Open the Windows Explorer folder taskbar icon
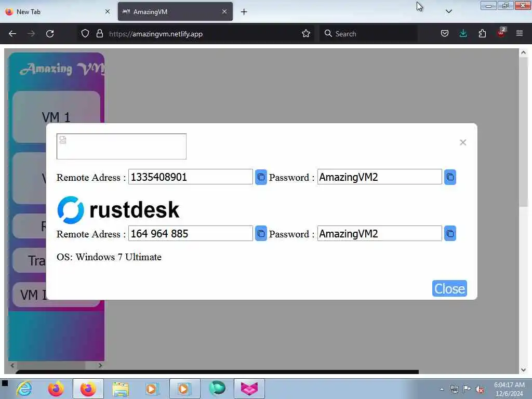Viewport: 532px width, 399px height. pyautogui.click(x=121, y=389)
